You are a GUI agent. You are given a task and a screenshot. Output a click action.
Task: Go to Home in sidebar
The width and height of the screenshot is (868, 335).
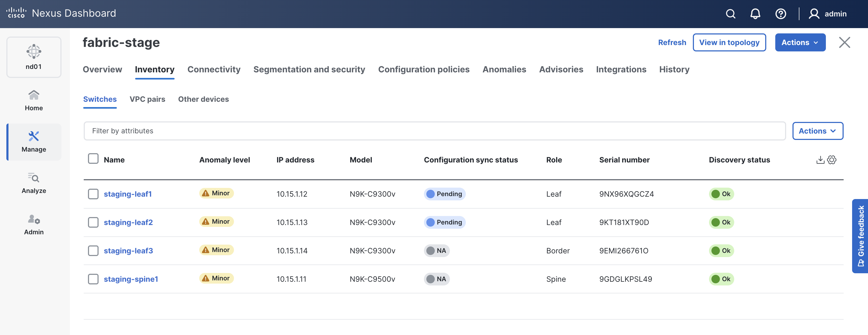34,100
